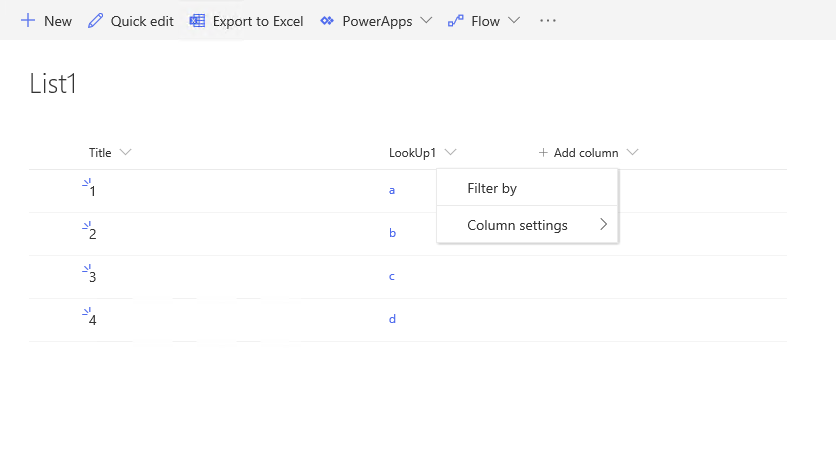Image resolution: width=836 pixels, height=473 pixels.
Task: Click the Add column label
Action: pyautogui.click(x=586, y=153)
